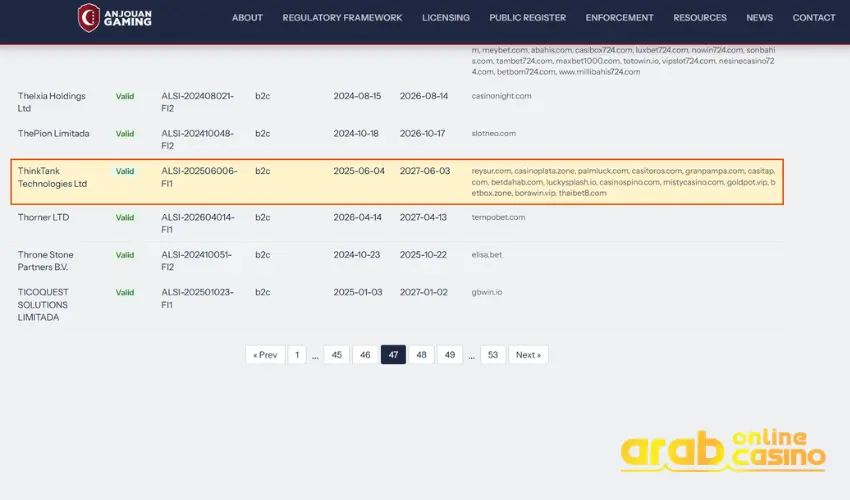Select expiry date 2027-01-02

[x=424, y=292]
